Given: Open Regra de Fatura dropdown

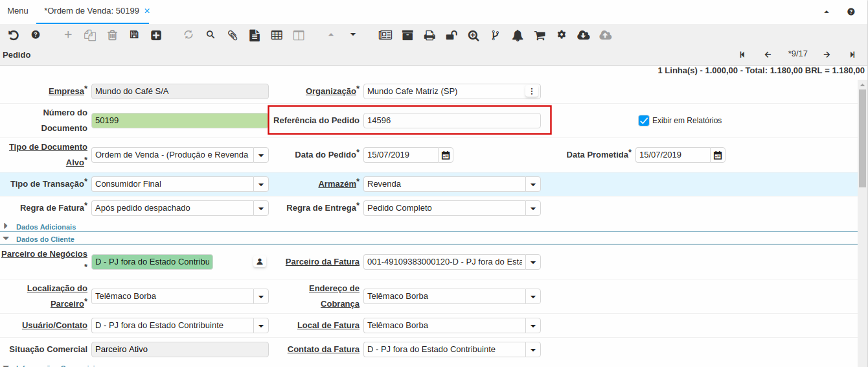Looking at the screenshot, I should click(261, 208).
